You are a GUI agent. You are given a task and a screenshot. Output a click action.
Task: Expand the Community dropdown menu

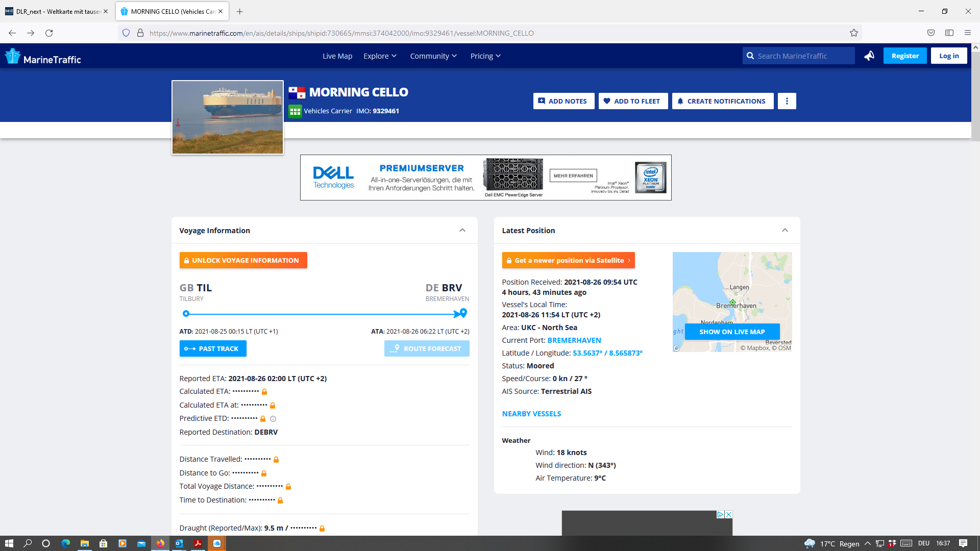[433, 56]
